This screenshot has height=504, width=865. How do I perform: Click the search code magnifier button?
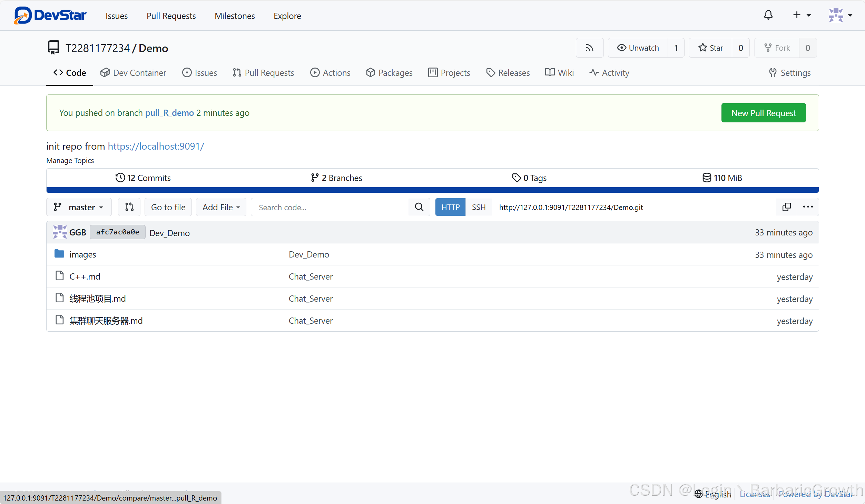[x=419, y=207]
